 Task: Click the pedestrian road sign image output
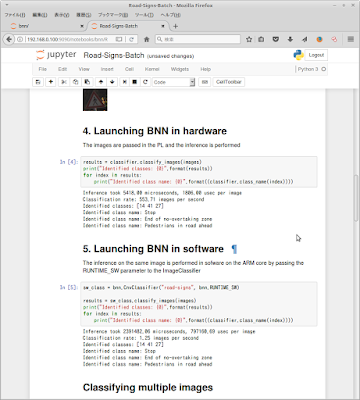pyautogui.click(x=95, y=99)
